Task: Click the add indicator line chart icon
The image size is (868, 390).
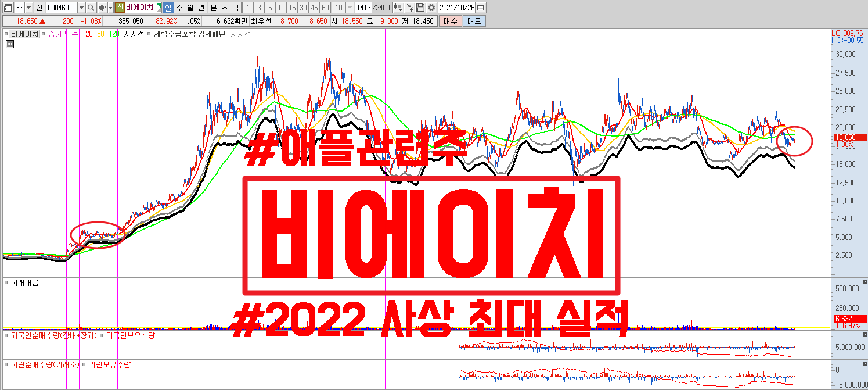Action: pos(409,8)
